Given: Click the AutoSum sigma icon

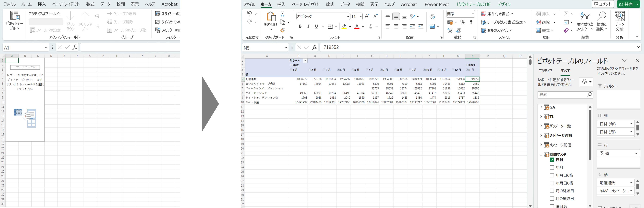Looking at the screenshot, I should (566, 14).
